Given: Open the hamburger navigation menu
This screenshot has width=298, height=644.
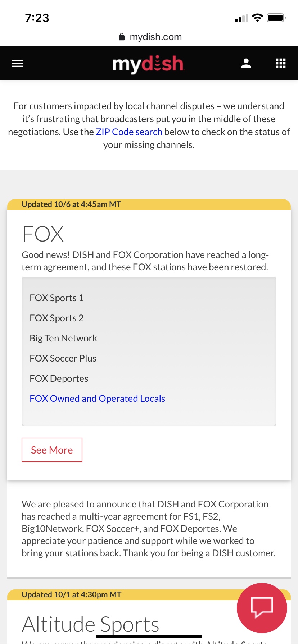Looking at the screenshot, I should click(x=17, y=64).
